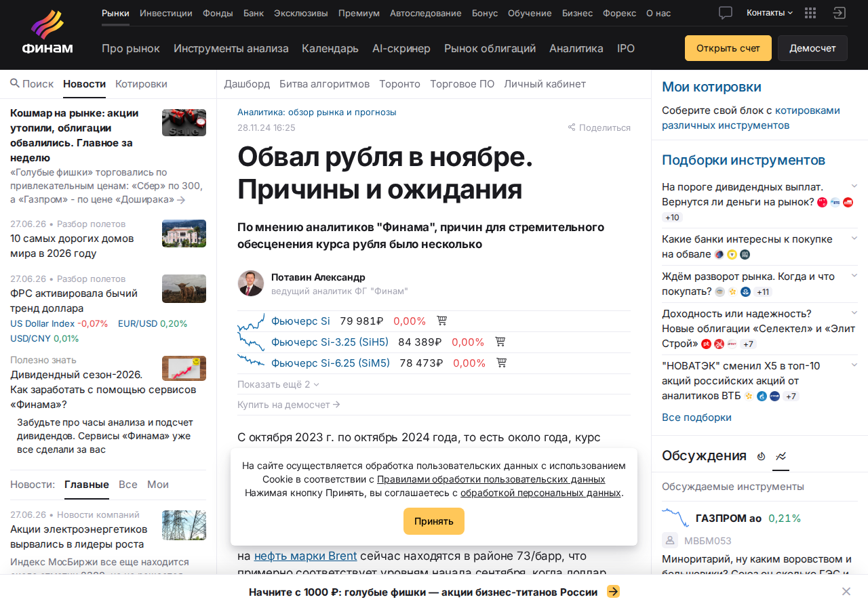Click the share icon near Поделиться
Viewport: 868px width, 610px height.
click(x=572, y=127)
